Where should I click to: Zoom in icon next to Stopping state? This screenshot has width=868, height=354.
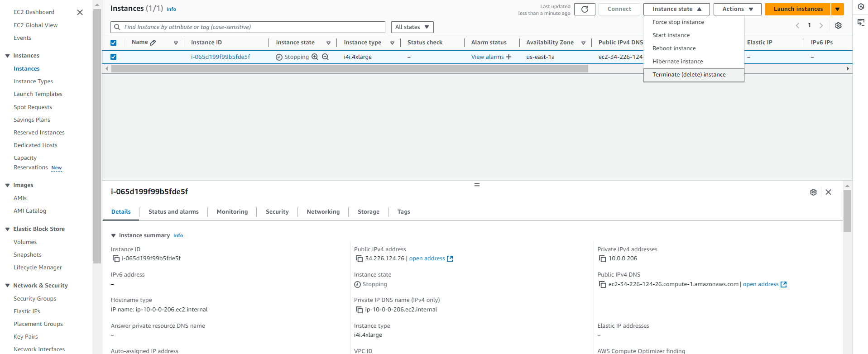click(315, 57)
